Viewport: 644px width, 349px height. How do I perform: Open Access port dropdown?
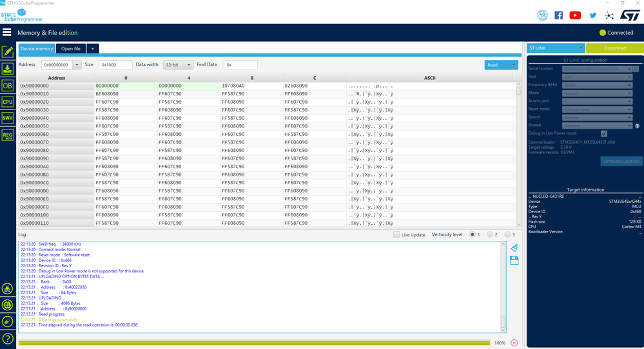pos(597,101)
